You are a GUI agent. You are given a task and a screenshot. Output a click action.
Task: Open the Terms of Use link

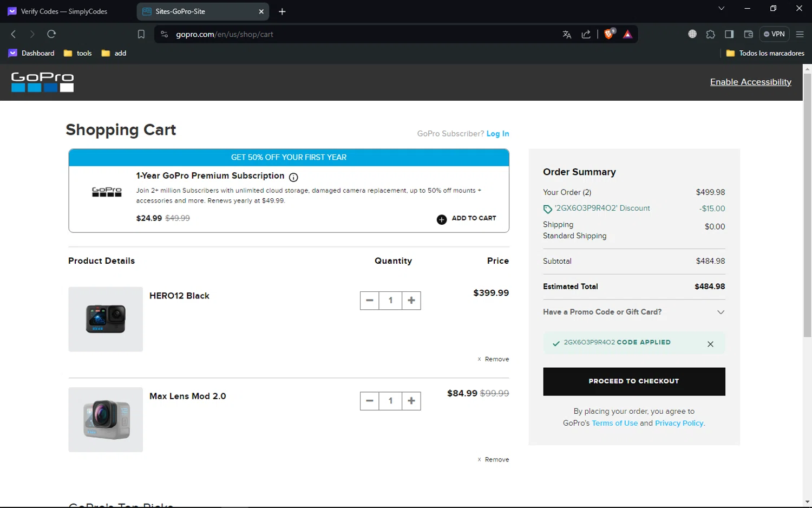pyautogui.click(x=614, y=423)
